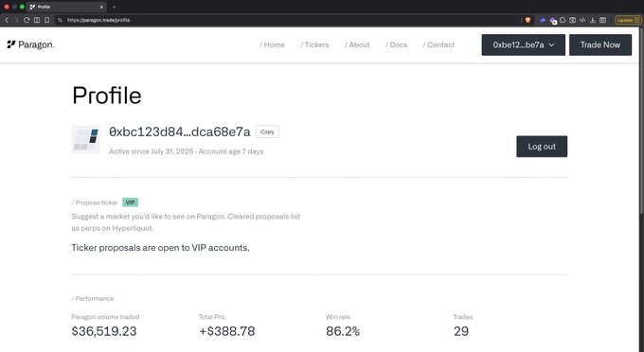The image size is (644, 352).
Task: Click the Log out button
Action: coord(542,147)
